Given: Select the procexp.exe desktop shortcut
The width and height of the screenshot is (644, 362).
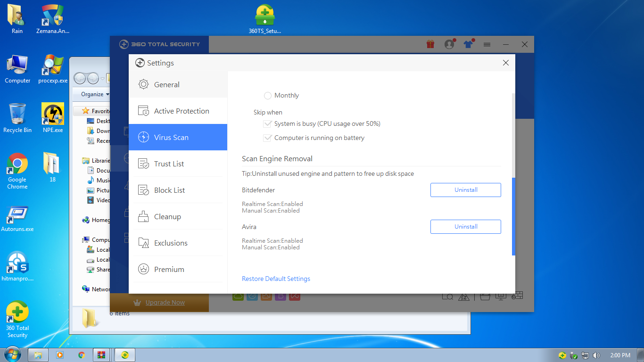Looking at the screenshot, I should point(53,69).
